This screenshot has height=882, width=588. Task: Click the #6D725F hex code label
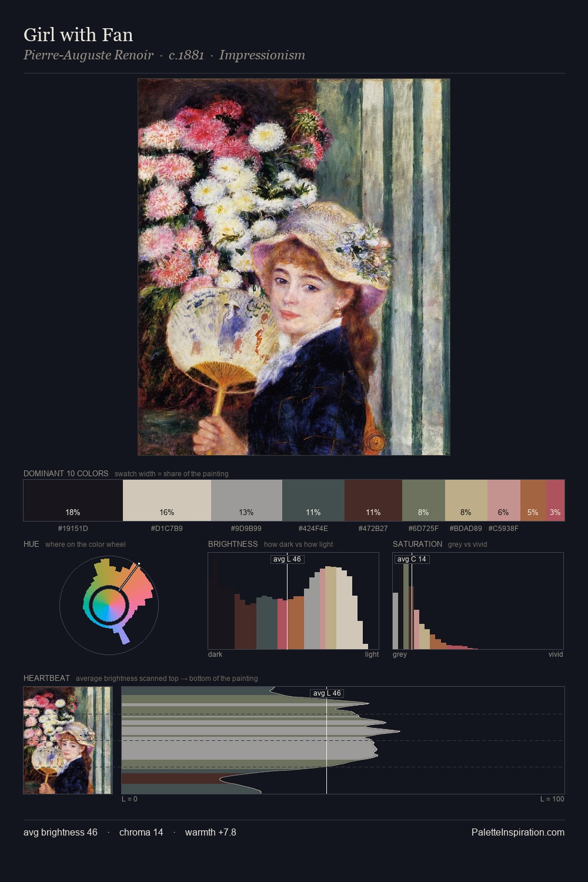pos(423,529)
